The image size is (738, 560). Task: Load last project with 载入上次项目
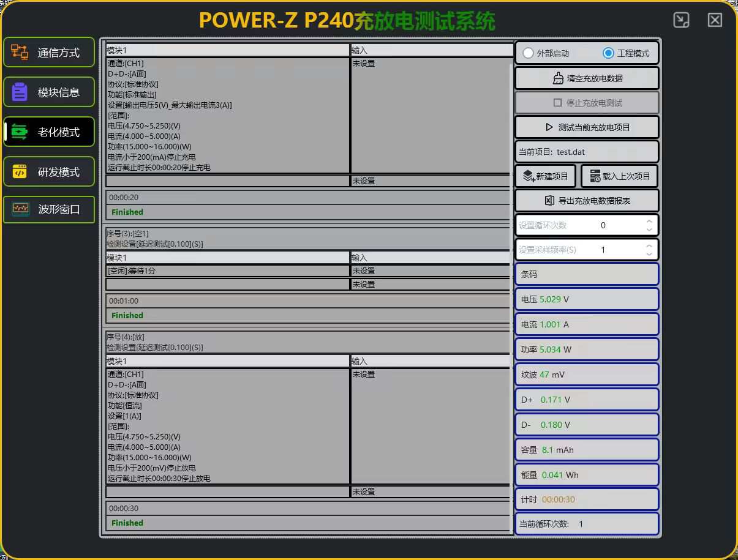click(x=619, y=176)
